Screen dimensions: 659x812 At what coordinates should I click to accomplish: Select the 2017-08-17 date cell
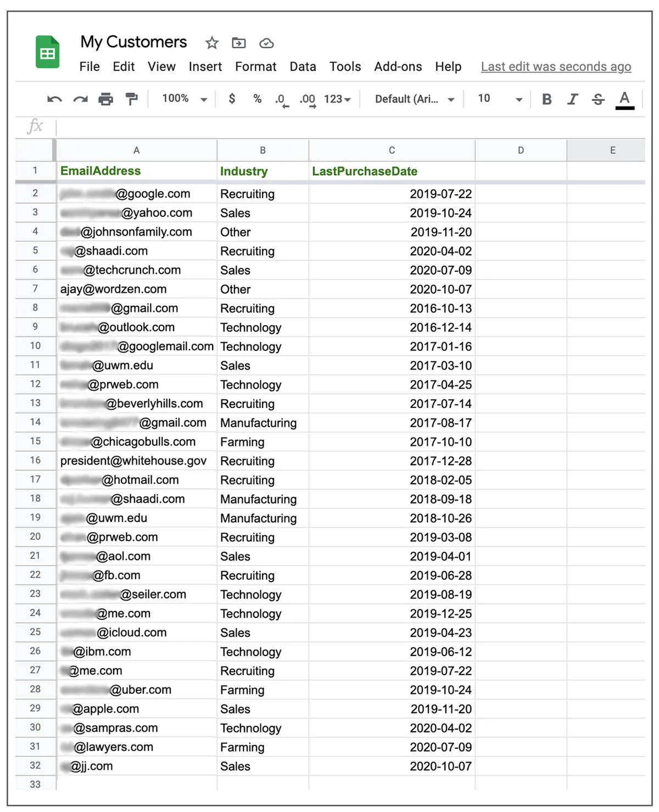tap(392, 423)
